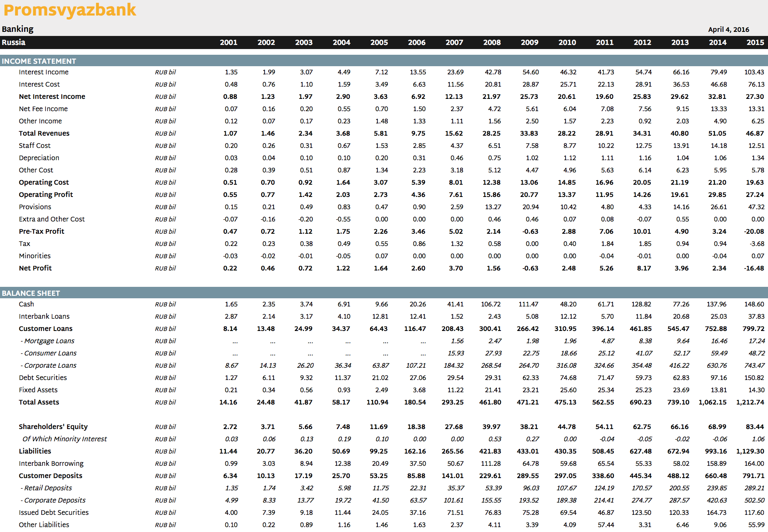The width and height of the screenshot is (768, 532).
Task: Click Operating Profit 2014 value 29.85
Action: [x=717, y=195]
